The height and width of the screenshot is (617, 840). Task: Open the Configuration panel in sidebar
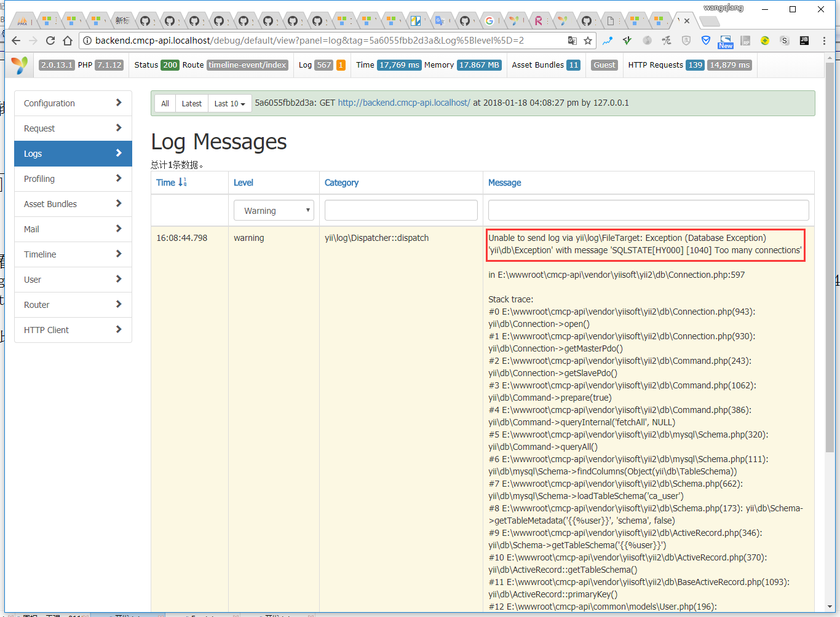(73, 103)
